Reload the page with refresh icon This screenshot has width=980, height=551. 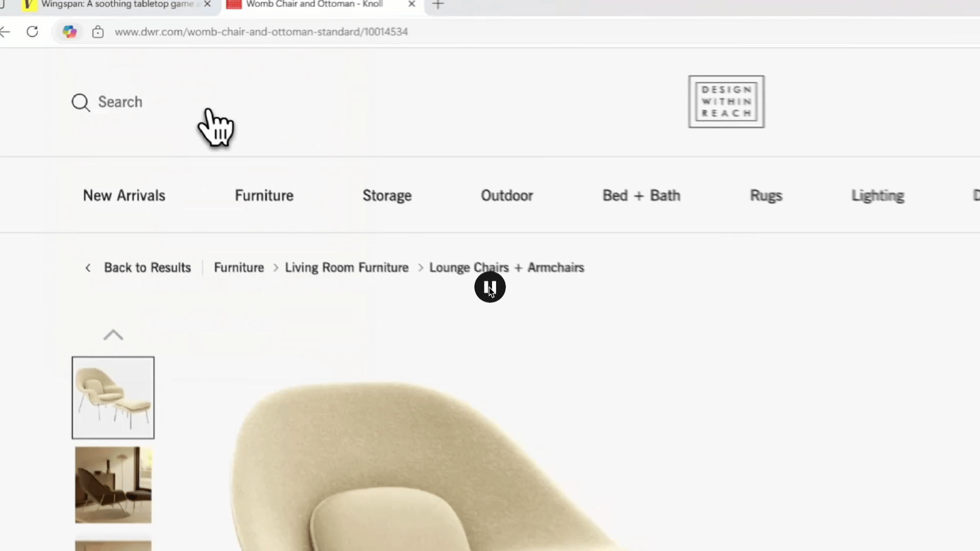pos(32,32)
